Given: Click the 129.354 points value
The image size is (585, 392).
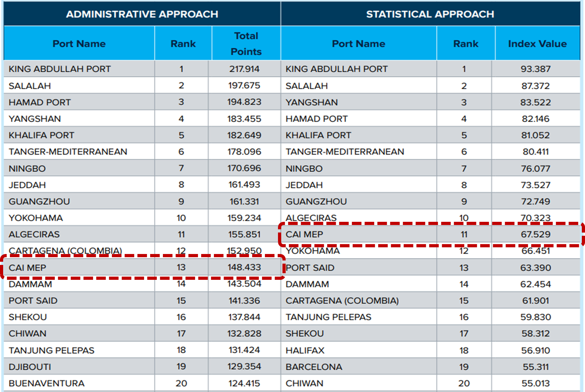Looking at the screenshot, I should tap(244, 367).
